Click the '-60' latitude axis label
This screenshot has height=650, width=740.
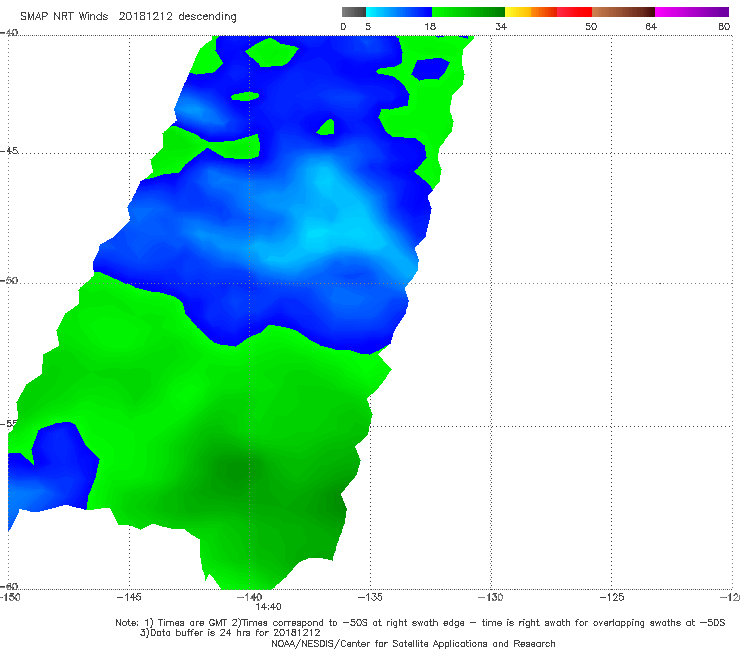[9, 586]
